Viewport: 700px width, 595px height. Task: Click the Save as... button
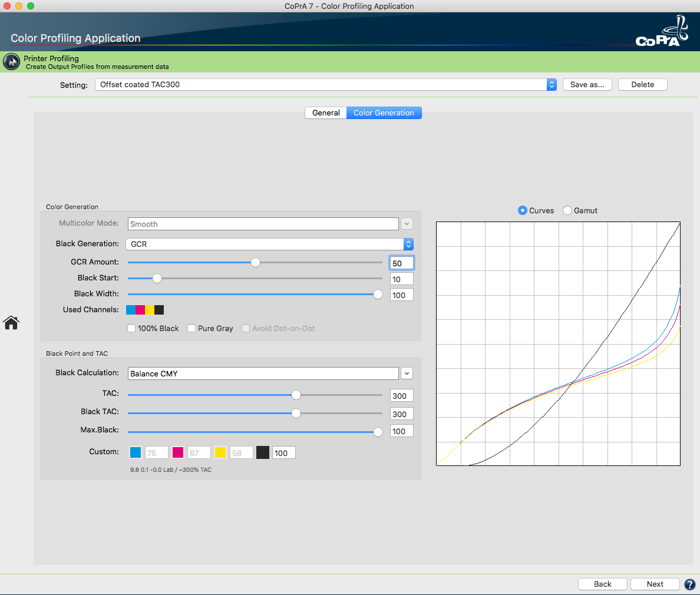pyautogui.click(x=587, y=85)
